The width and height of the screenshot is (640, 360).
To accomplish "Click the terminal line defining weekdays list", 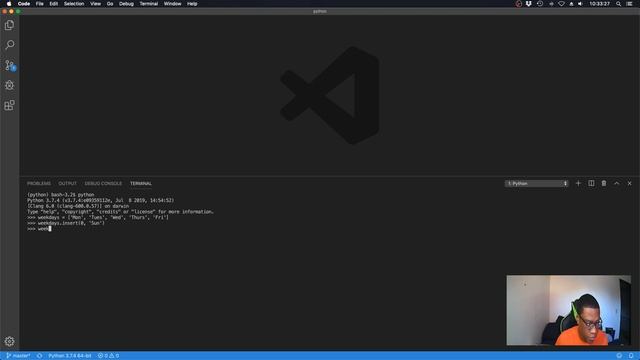I will pyautogui.click(x=98, y=218).
